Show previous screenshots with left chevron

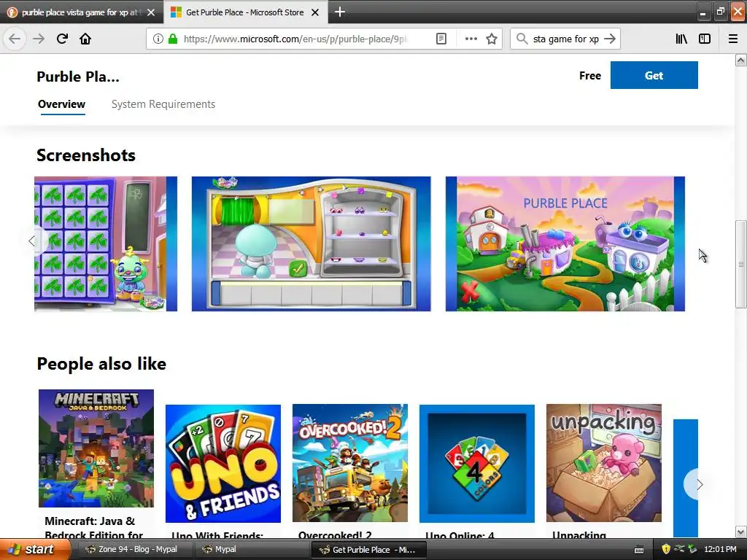pyautogui.click(x=31, y=241)
